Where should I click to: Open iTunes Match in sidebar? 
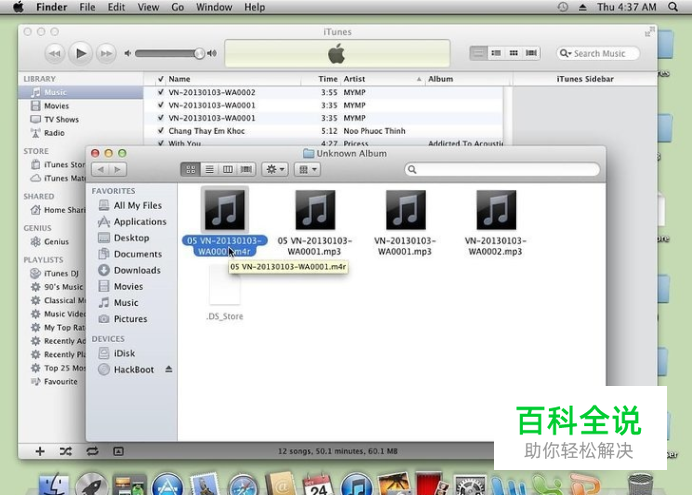[63, 178]
